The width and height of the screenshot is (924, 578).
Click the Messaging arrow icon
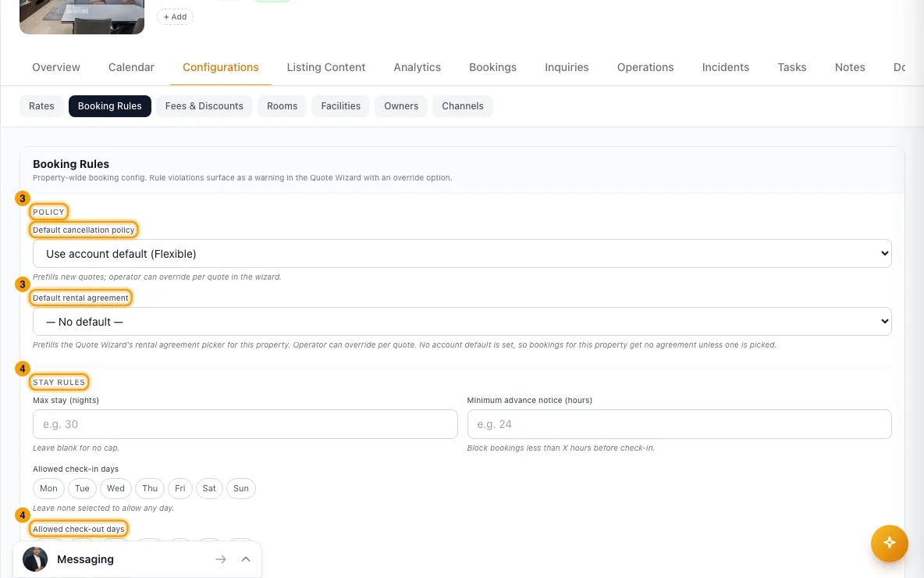(x=221, y=559)
